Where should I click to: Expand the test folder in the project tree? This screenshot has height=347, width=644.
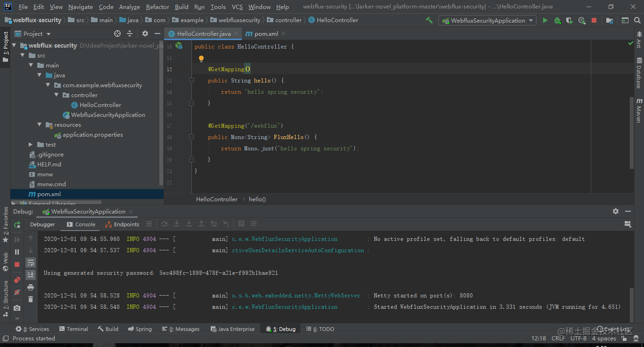coord(31,145)
